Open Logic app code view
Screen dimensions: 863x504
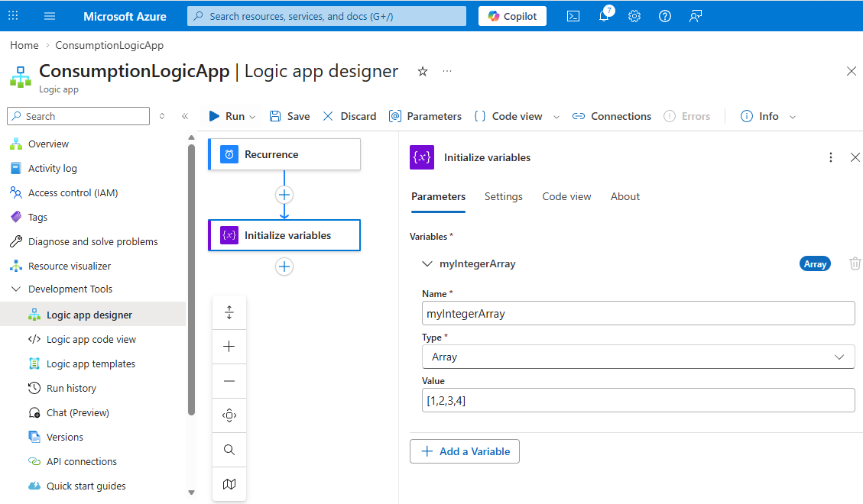[x=92, y=340]
